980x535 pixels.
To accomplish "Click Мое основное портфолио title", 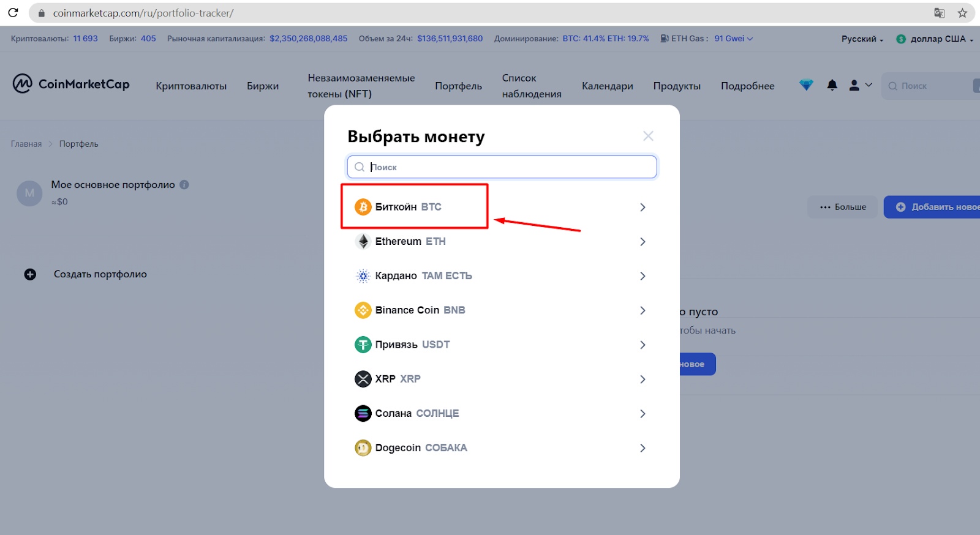I will 113,184.
